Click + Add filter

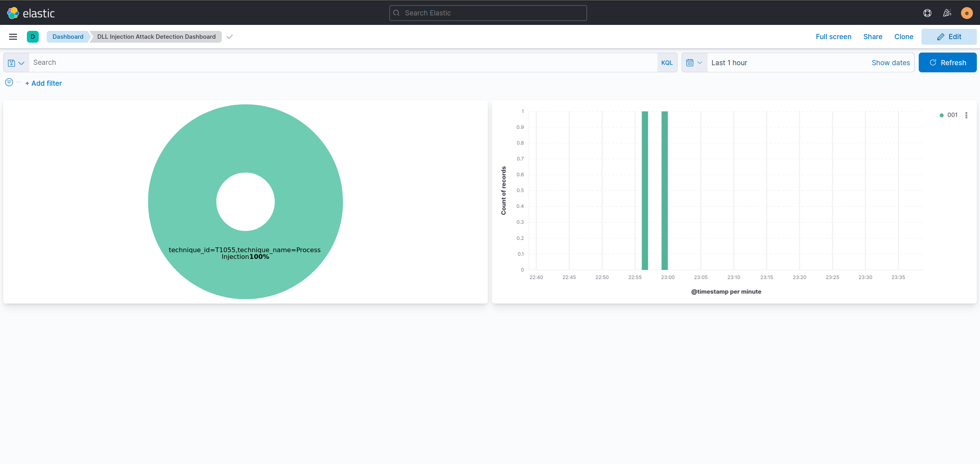click(43, 83)
